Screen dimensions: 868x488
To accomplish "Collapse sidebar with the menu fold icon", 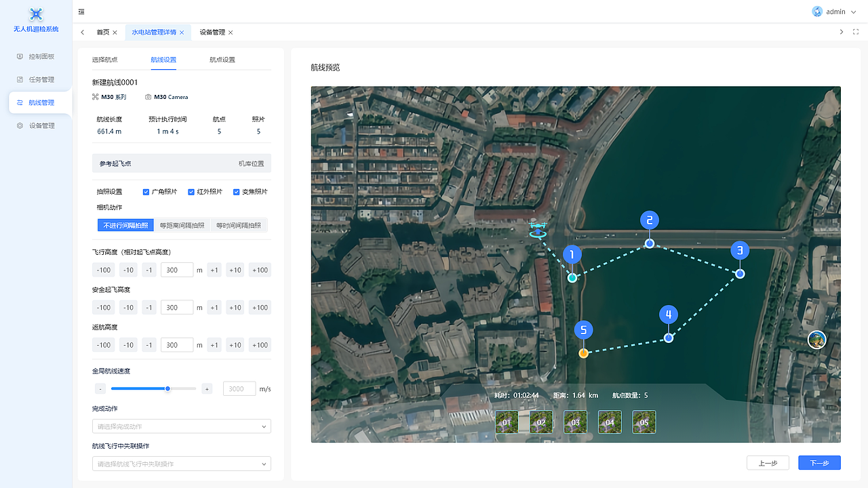I will (81, 12).
